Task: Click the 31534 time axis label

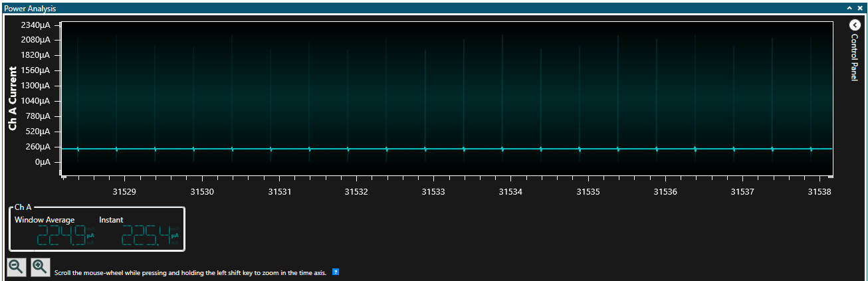Action: [510, 191]
